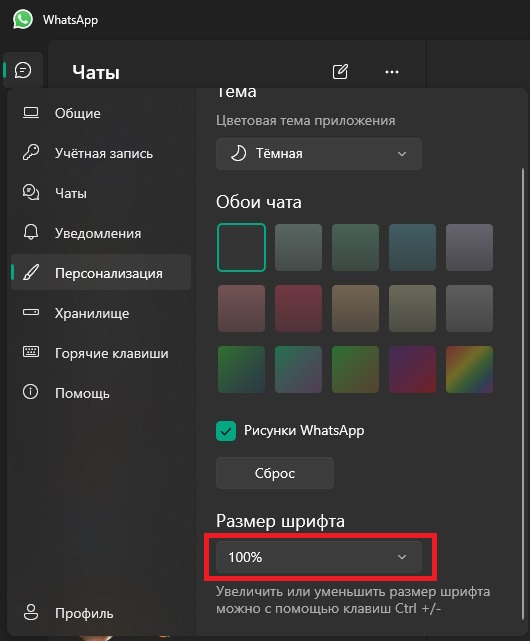
Task: Select the teal-to-purple gradient wallpaper swatch
Action: coord(299,370)
